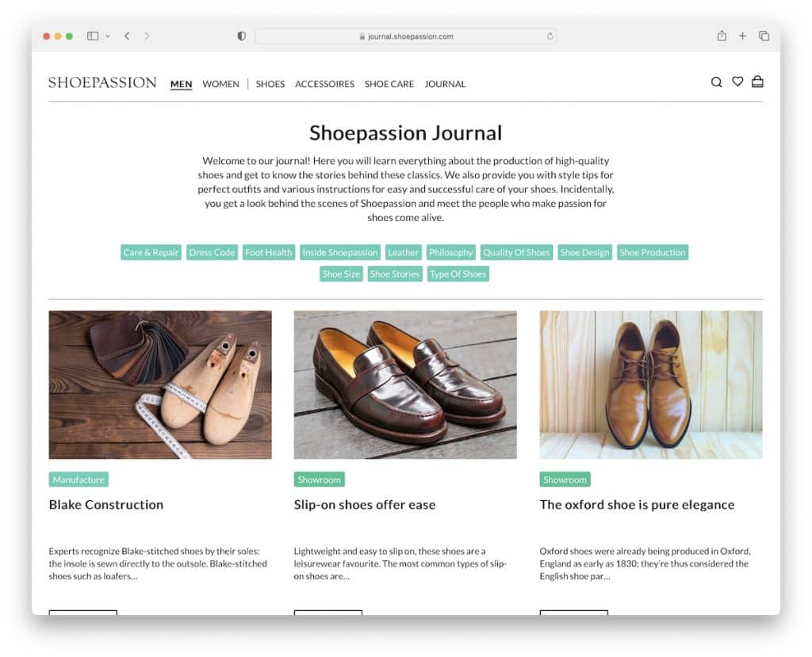Filter by the Type Of Shoes tag
Screen dimensions: 812x657
click(x=458, y=274)
